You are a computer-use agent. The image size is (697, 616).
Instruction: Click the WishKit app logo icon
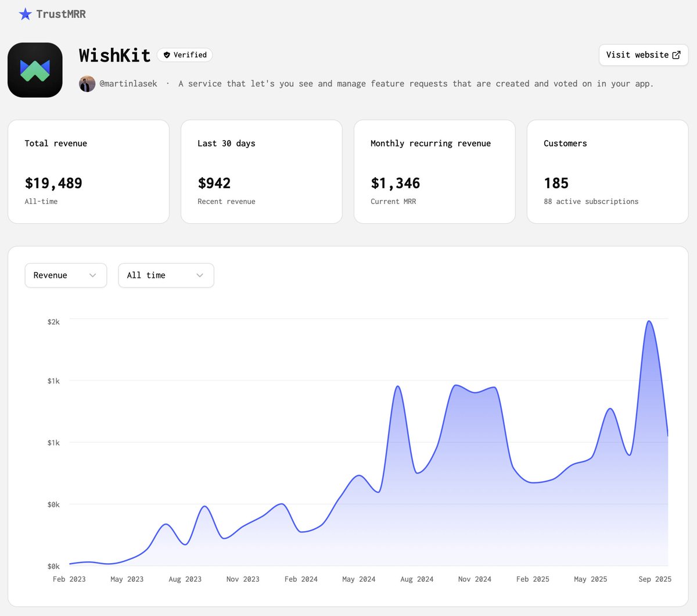[x=35, y=70]
